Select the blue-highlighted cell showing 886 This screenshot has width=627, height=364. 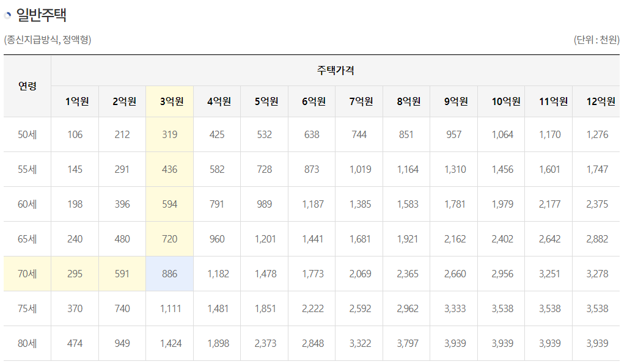click(169, 273)
